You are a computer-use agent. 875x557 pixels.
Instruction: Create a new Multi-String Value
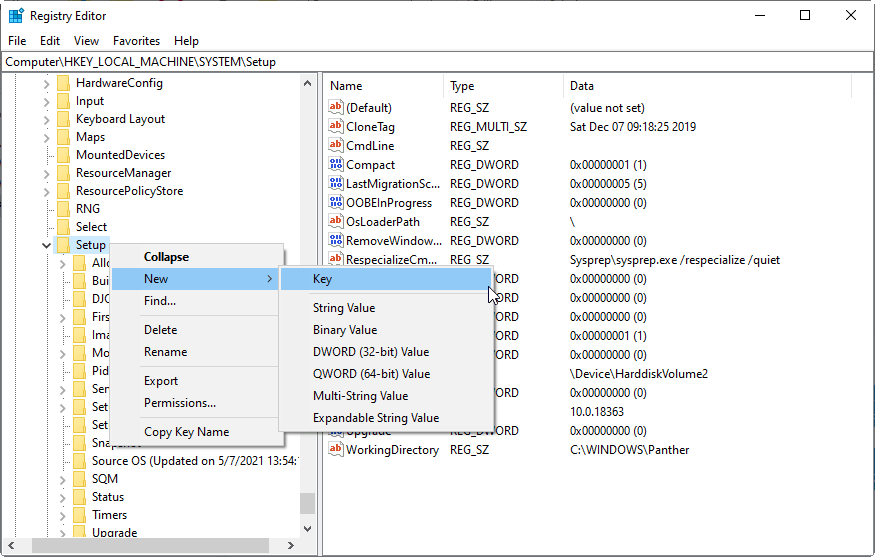386,396
